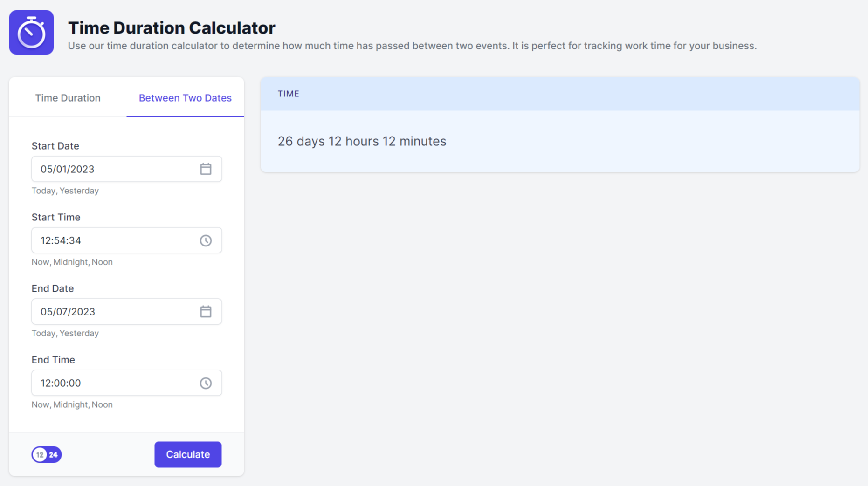Focus the Start Time field showing 12:54:34
The height and width of the screenshot is (486, 868).
127,240
